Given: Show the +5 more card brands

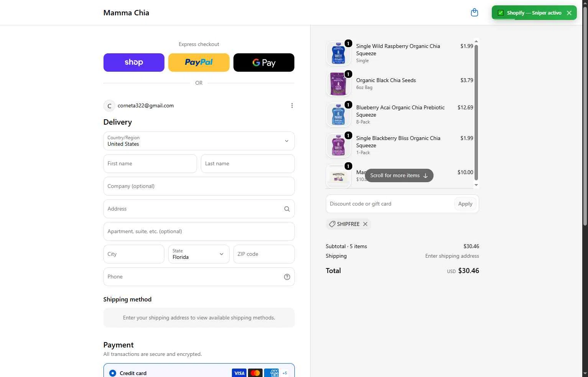Looking at the screenshot, I should point(285,373).
